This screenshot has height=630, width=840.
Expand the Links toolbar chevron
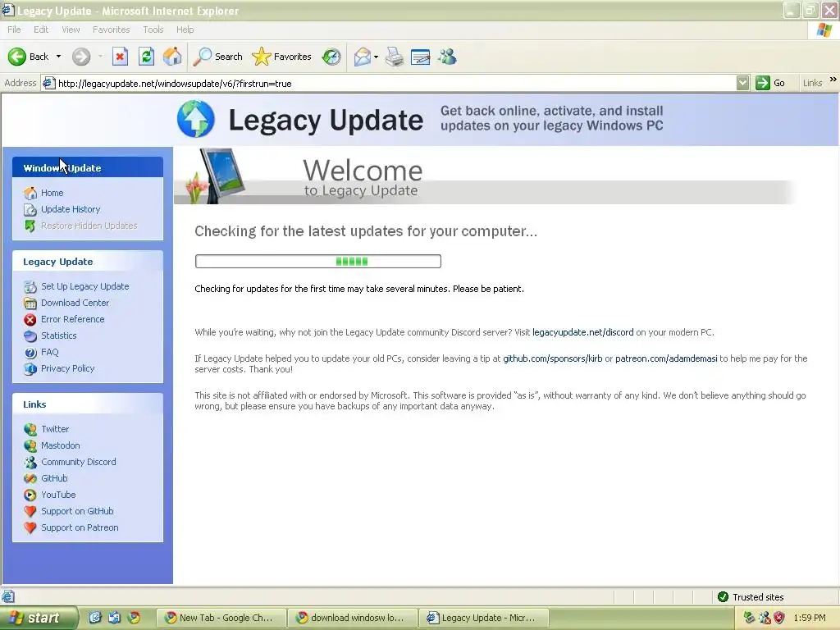tap(833, 80)
